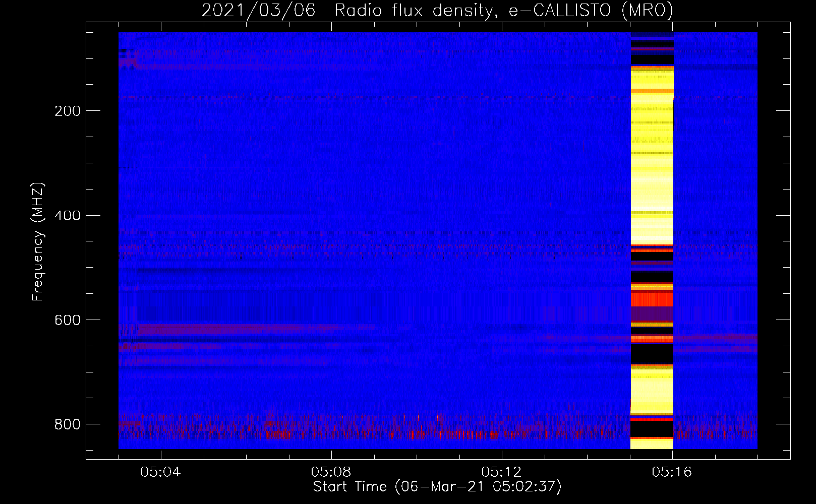Click the "Frequency (MHZ)" axis label
Screen dimensions: 816x504
pyautogui.click(x=38, y=242)
